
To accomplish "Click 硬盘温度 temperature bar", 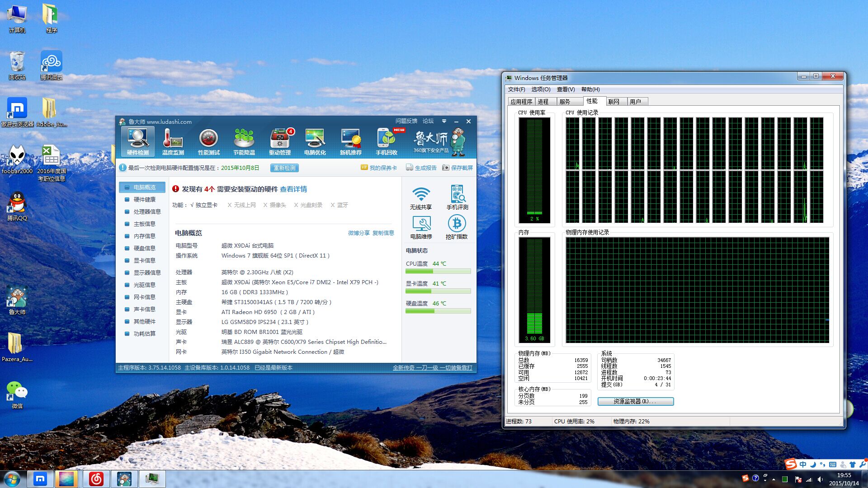I will 438,311.
